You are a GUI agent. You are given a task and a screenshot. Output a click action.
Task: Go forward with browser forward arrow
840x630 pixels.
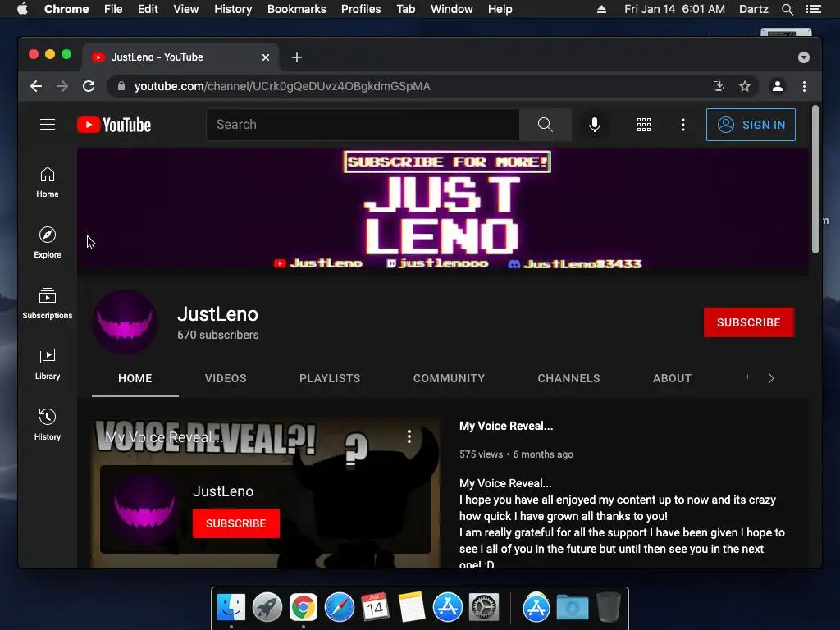point(62,86)
